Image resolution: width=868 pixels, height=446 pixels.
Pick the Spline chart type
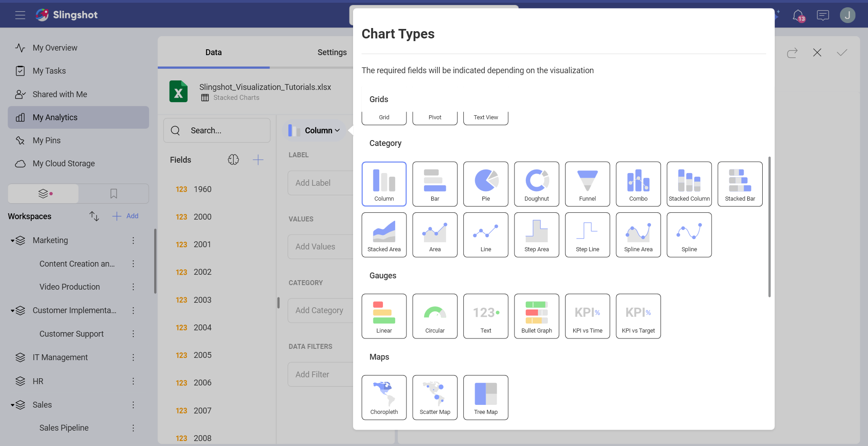[x=689, y=235]
